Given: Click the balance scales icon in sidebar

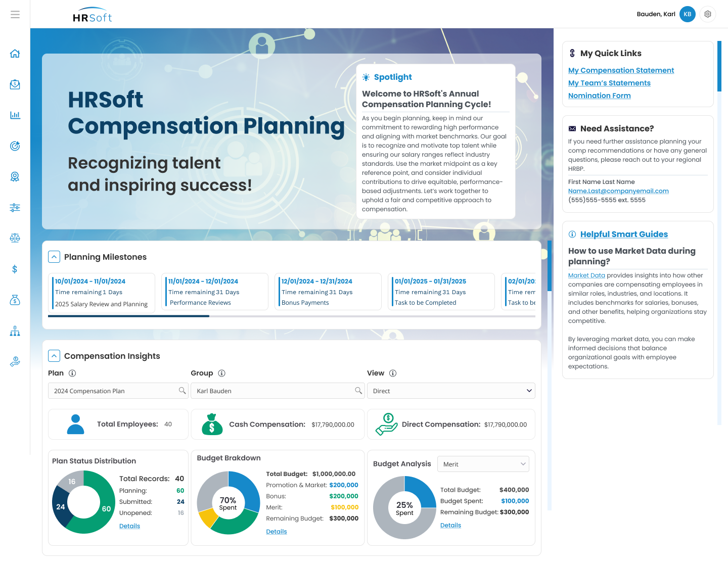Looking at the screenshot, I should [x=15, y=238].
